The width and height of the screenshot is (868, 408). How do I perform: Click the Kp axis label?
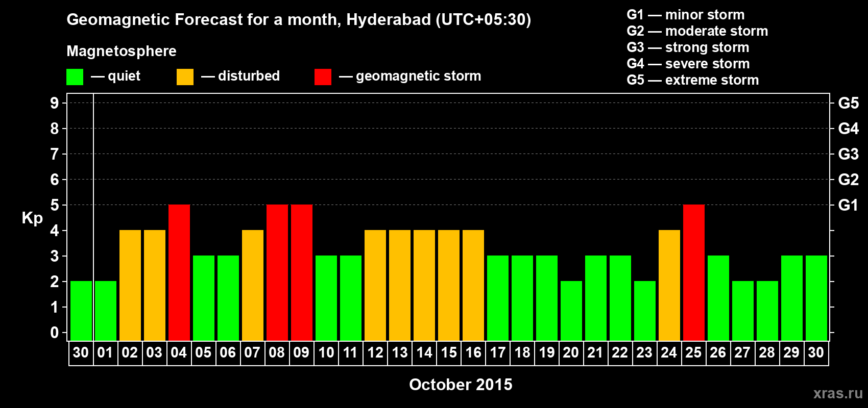pos(32,219)
